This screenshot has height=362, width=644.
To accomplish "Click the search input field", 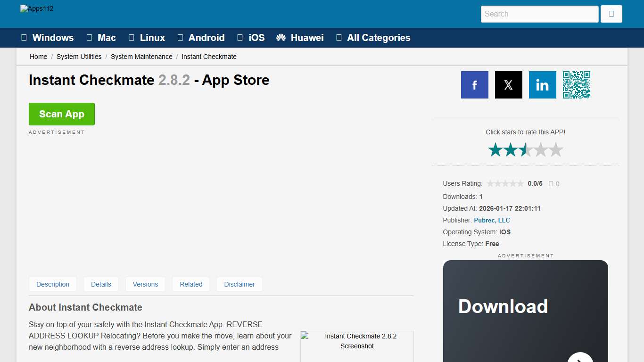I will tap(539, 14).
